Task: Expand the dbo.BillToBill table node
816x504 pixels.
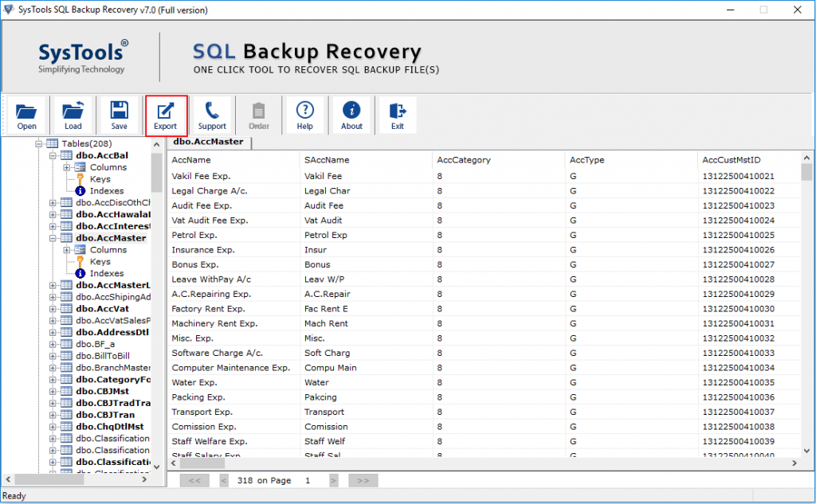Action: click(53, 356)
